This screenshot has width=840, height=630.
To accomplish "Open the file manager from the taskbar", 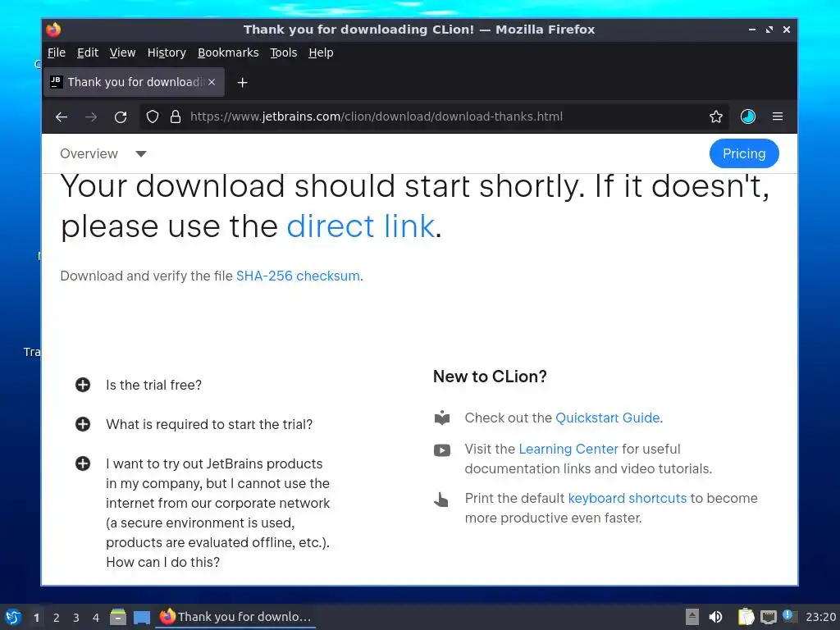I will click(x=118, y=617).
